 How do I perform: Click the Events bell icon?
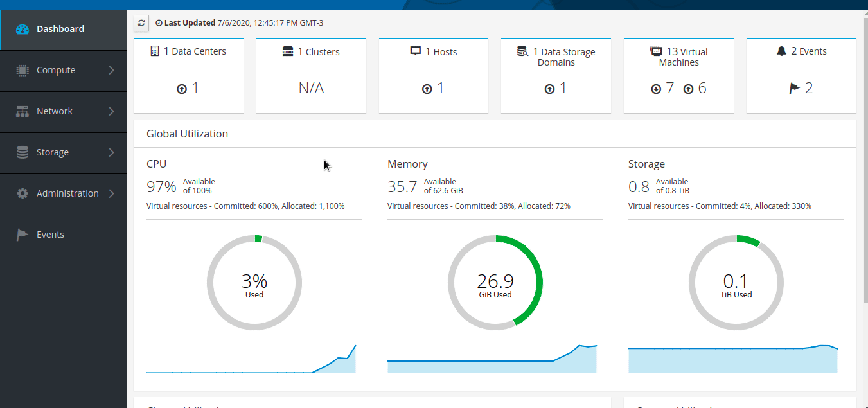coord(781,51)
